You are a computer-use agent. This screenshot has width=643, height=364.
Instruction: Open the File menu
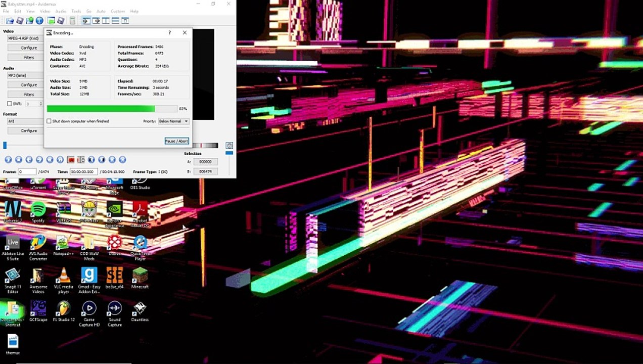click(x=6, y=11)
